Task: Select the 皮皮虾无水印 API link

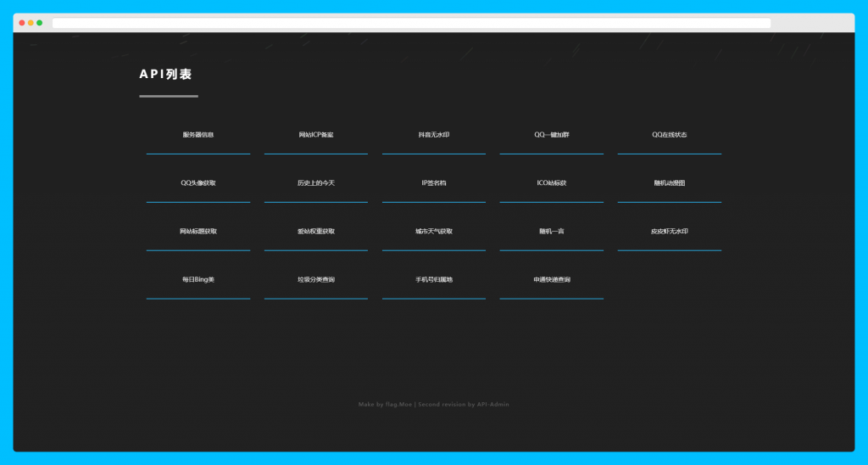Action: coord(670,231)
